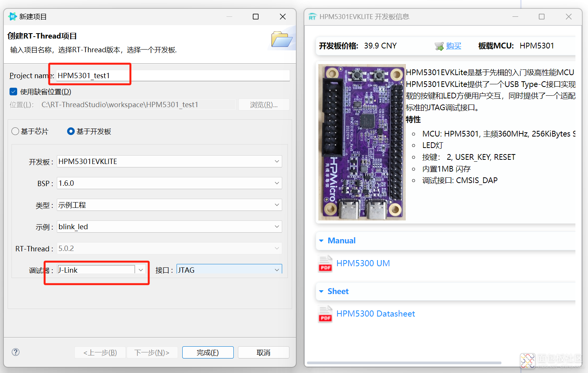The width and height of the screenshot is (588, 373).
Task: Click the 取消 button
Action: (263, 352)
